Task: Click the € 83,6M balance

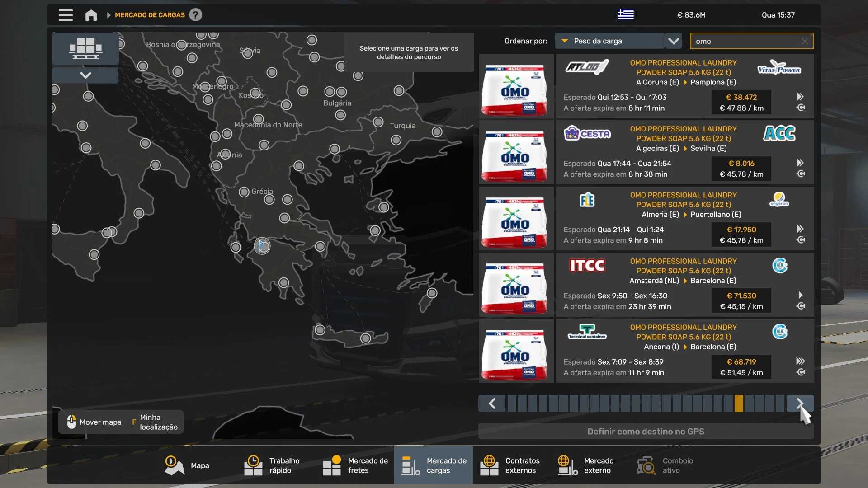Action: click(x=691, y=15)
